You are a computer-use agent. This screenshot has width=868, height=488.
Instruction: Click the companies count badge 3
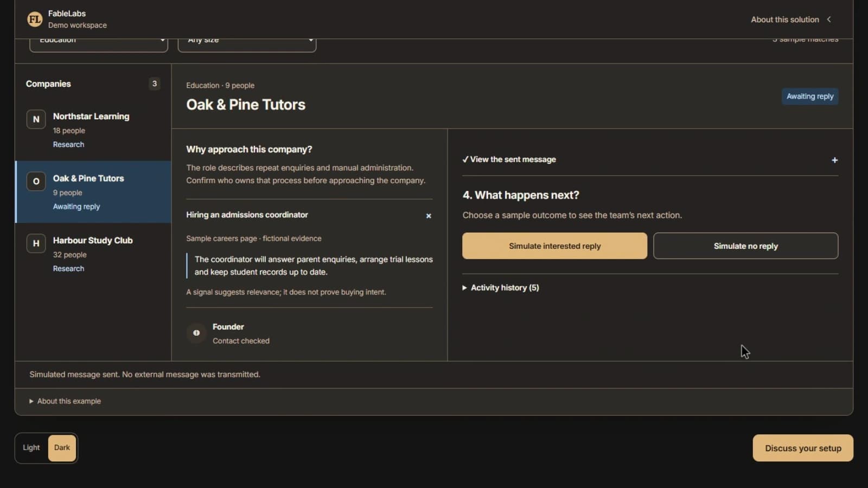coord(155,84)
